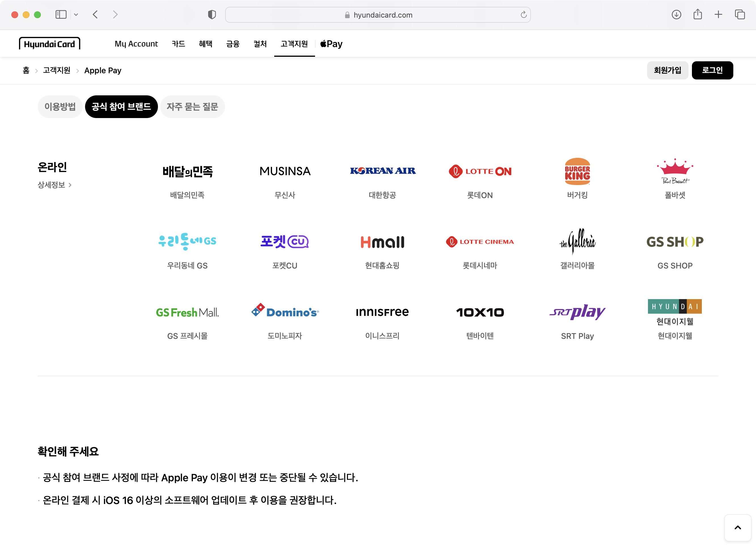Go to 홈 in the breadcrumb
Screen dimensions: 756x546
pyautogui.click(x=26, y=70)
